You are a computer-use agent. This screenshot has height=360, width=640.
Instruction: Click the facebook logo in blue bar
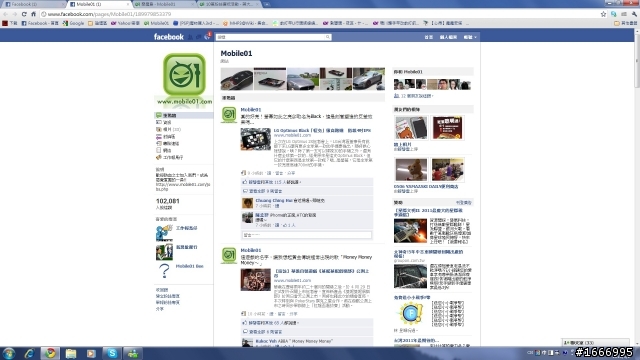point(169,37)
